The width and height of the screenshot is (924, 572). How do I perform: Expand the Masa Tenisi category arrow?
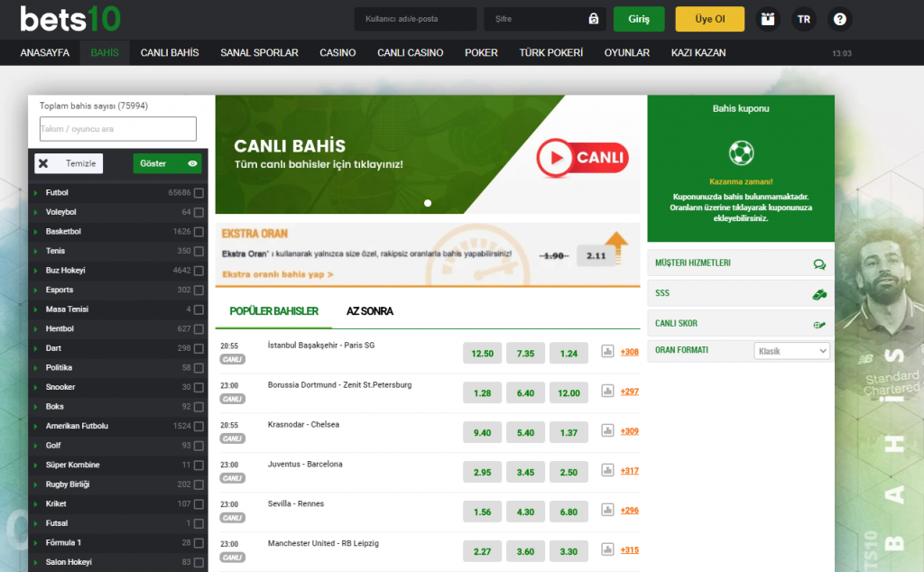click(x=35, y=309)
